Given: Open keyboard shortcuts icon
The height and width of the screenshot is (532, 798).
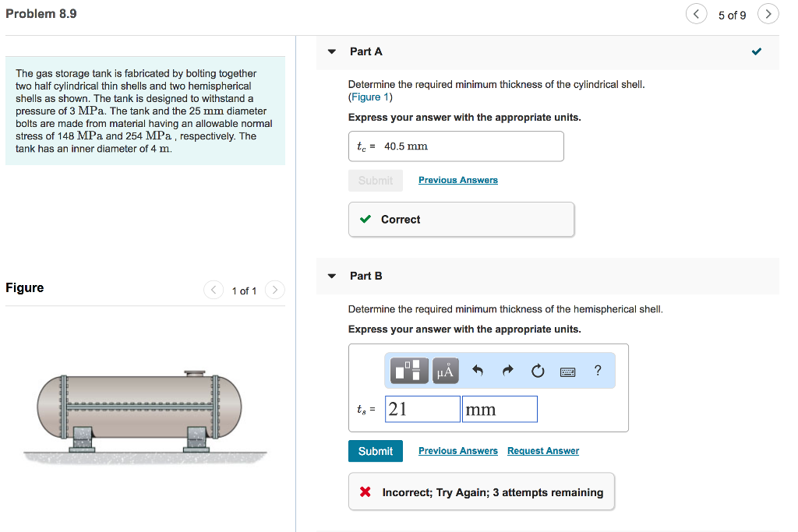Looking at the screenshot, I should click(x=568, y=372).
